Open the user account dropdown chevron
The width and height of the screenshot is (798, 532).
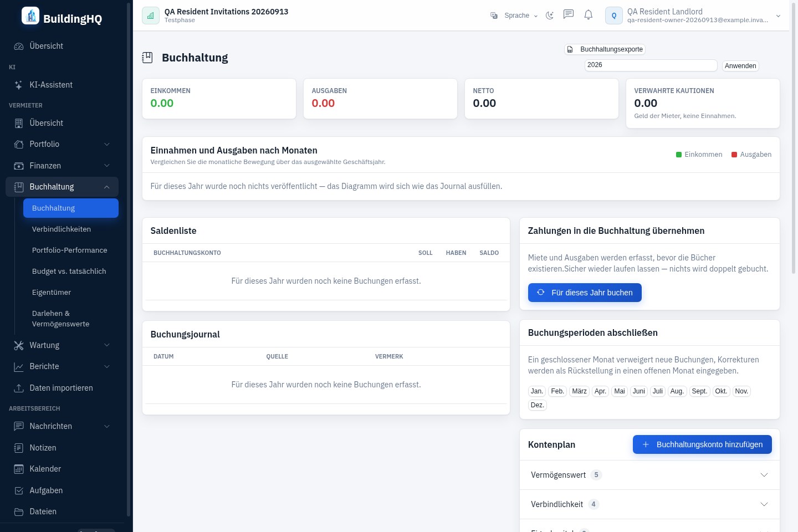point(778,16)
